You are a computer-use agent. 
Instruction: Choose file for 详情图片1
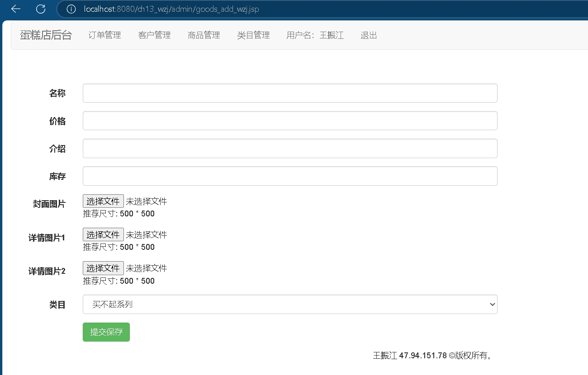click(x=103, y=234)
